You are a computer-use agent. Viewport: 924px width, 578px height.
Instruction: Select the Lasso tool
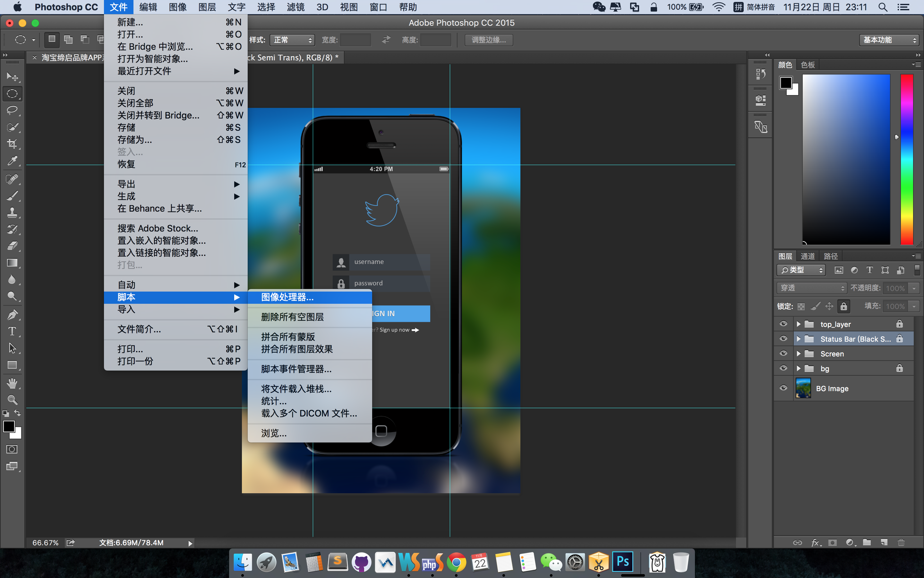(x=12, y=110)
